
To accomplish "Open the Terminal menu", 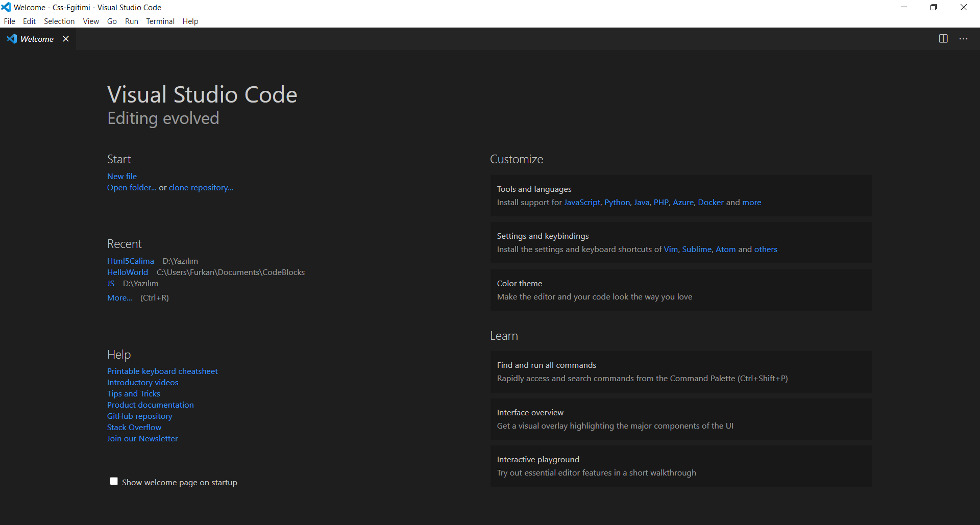I will click(160, 21).
